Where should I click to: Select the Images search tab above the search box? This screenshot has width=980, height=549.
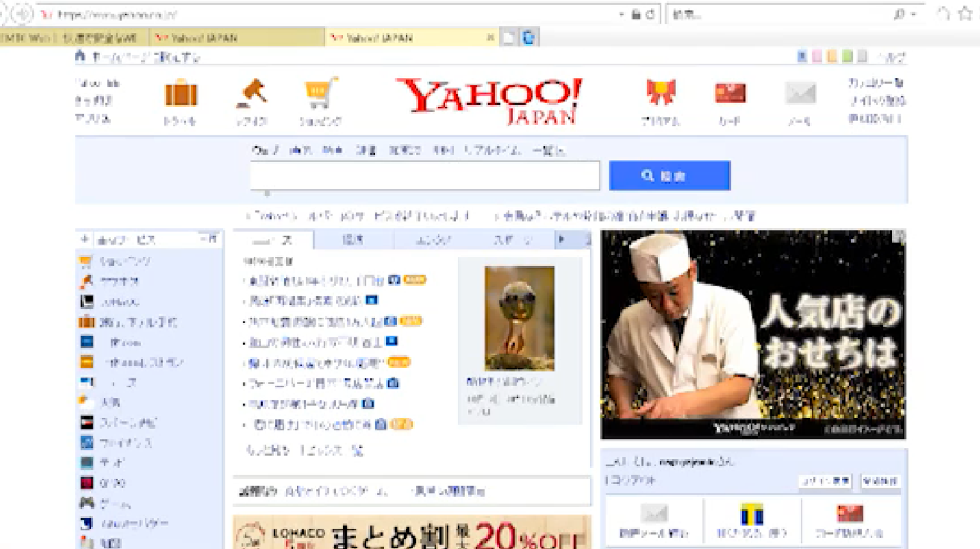[x=301, y=150]
